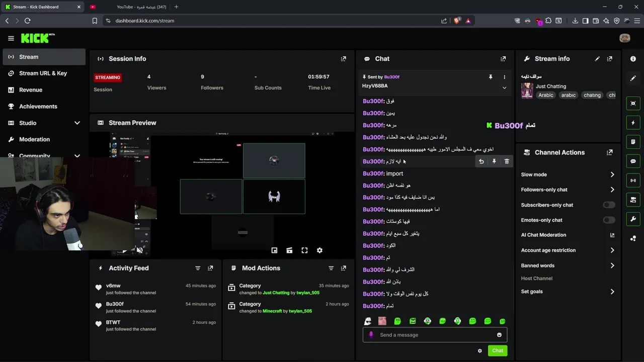Screen dimensions: 644x362
Task: Expand Set goals option
Action: (612, 292)
